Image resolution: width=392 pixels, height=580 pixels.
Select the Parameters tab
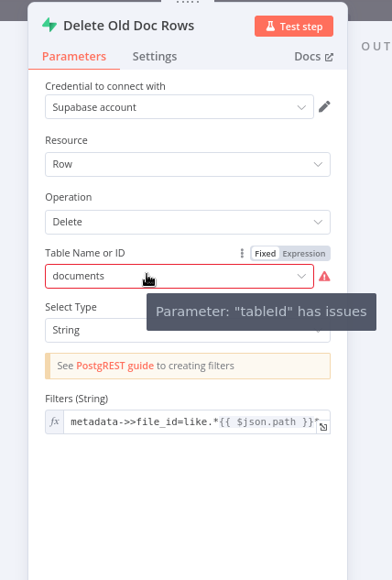click(x=74, y=56)
